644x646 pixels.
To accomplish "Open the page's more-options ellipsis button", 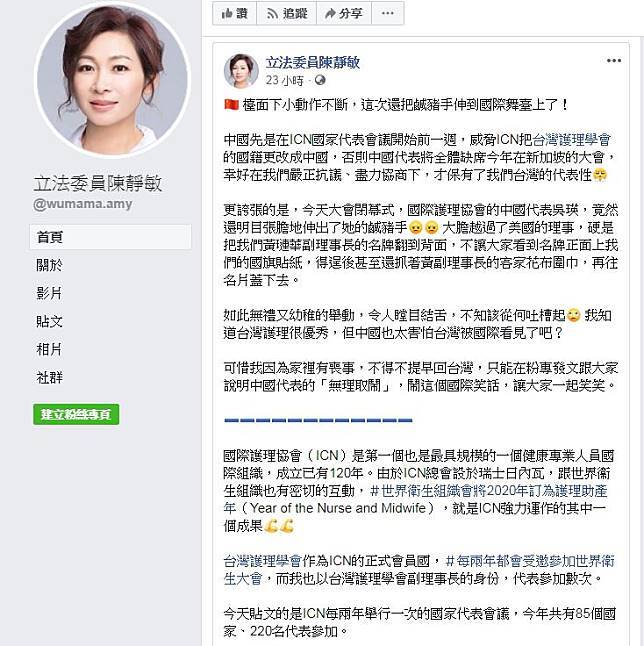I will point(388,13).
